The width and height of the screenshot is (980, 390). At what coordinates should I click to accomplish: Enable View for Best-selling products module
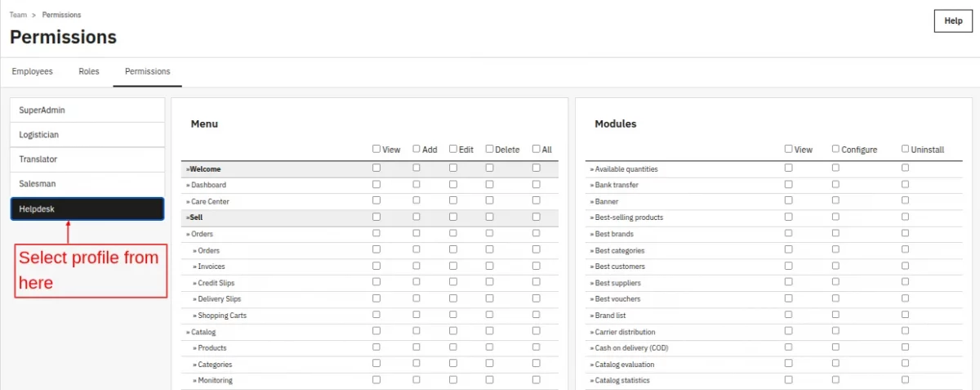[789, 217]
